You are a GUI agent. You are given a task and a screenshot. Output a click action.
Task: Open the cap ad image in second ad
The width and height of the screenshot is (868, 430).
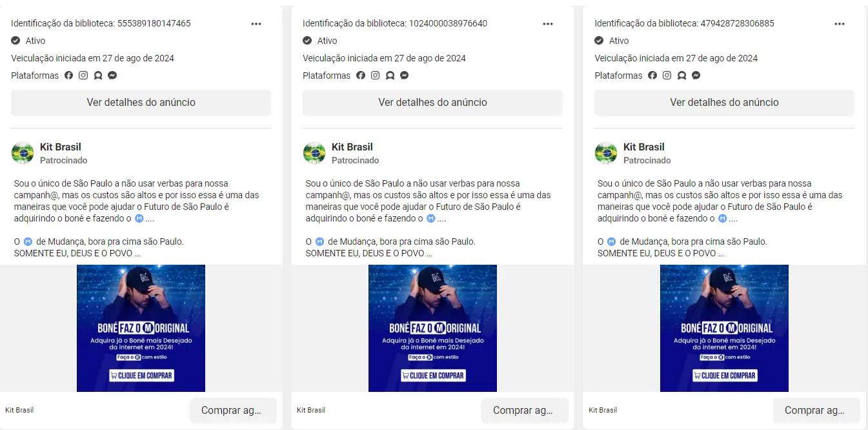432,328
